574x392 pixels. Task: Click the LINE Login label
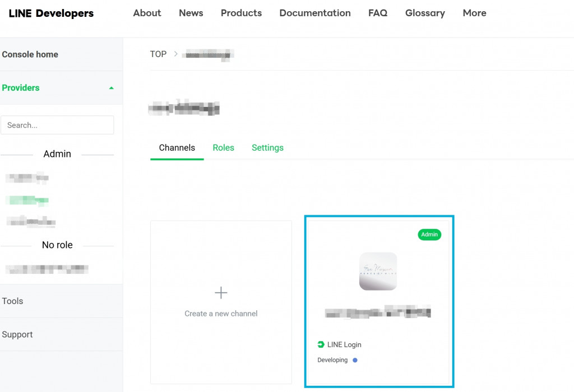pyautogui.click(x=344, y=344)
